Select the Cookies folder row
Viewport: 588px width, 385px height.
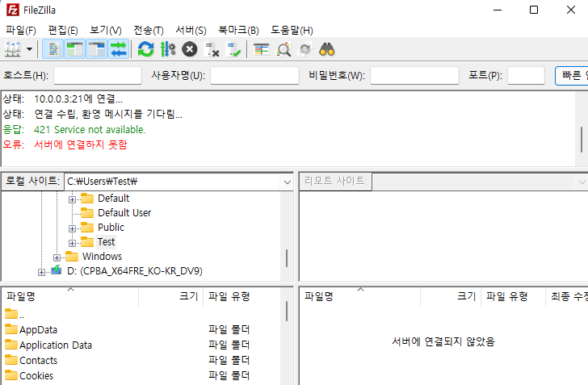click(x=141, y=376)
